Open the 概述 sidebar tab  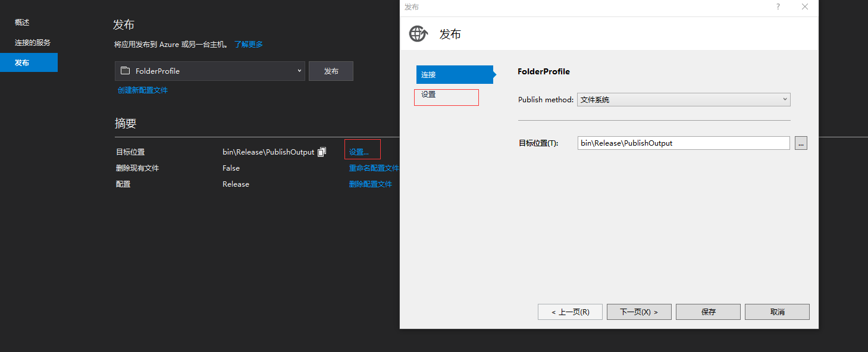pyautogui.click(x=22, y=23)
